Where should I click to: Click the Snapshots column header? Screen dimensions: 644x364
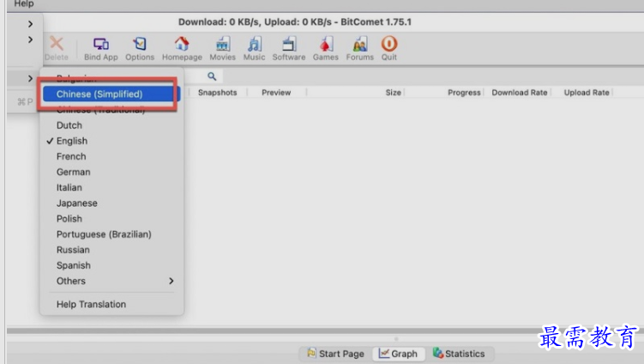pyautogui.click(x=217, y=93)
